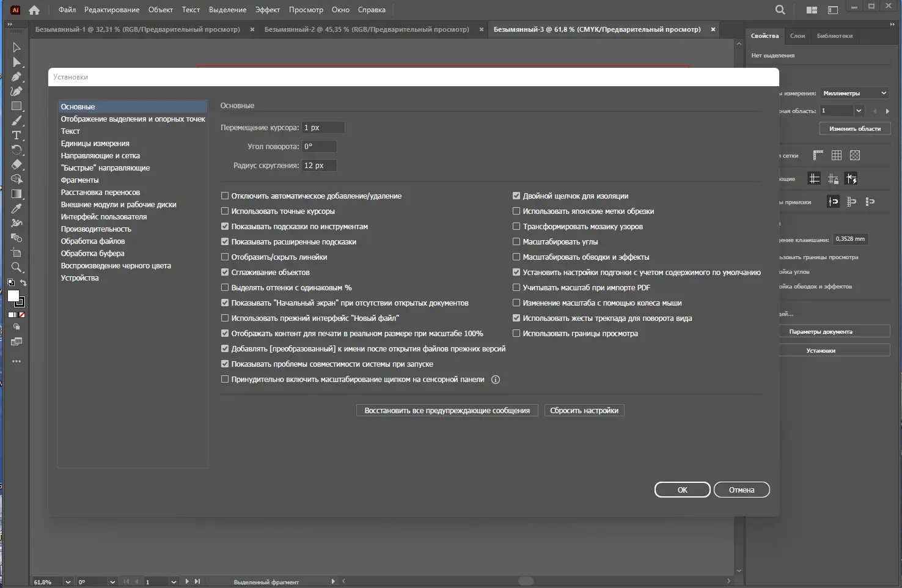The height and width of the screenshot is (588, 902).
Task: Disable "Двойной щелчок для изоляции"
Action: tap(516, 196)
